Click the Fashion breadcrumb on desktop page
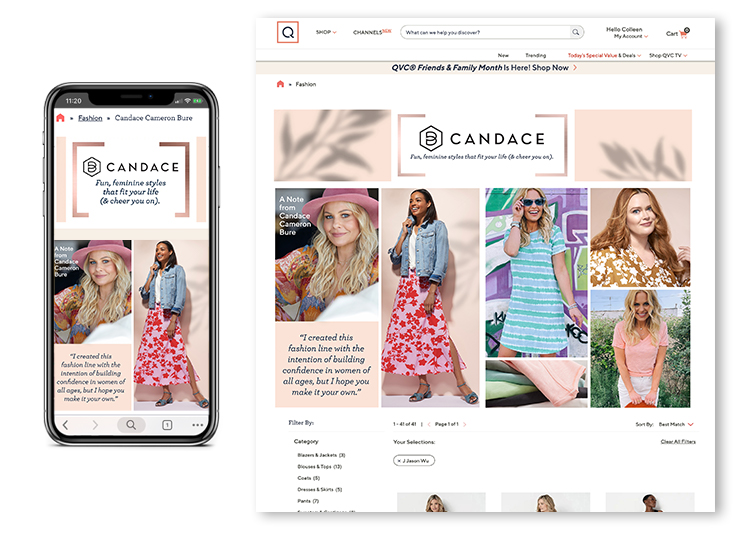 pyautogui.click(x=305, y=84)
